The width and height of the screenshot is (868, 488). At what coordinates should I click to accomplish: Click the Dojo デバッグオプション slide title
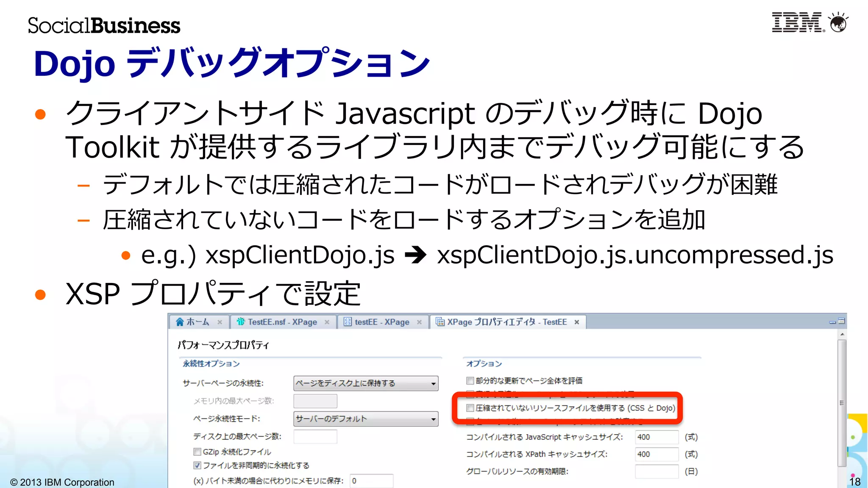(x=232, y=64)
